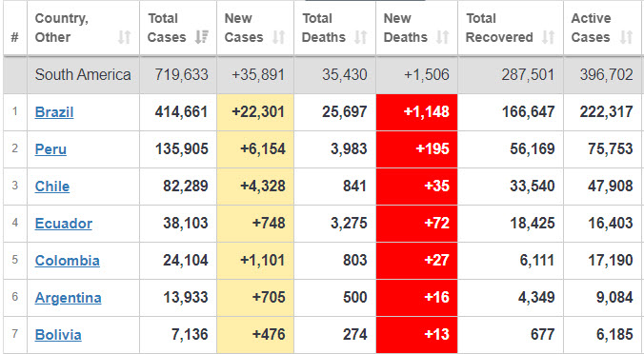The image size is (644, 354).
Task: Open the Bolivia country link
Action: 58,335
